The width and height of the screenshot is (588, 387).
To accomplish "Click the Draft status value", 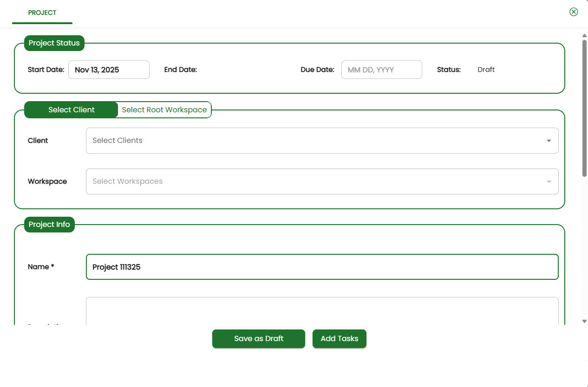I will coord(486,70).
